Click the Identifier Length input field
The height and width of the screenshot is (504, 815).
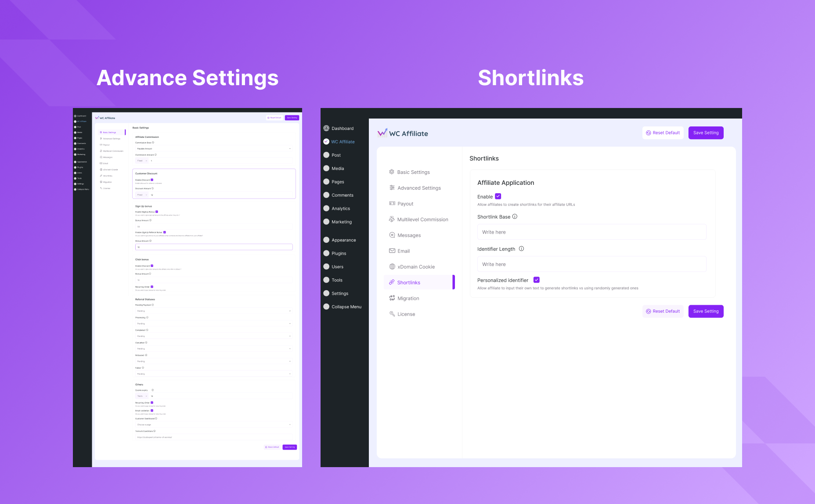pyautogui.click(x=591, y=264)
